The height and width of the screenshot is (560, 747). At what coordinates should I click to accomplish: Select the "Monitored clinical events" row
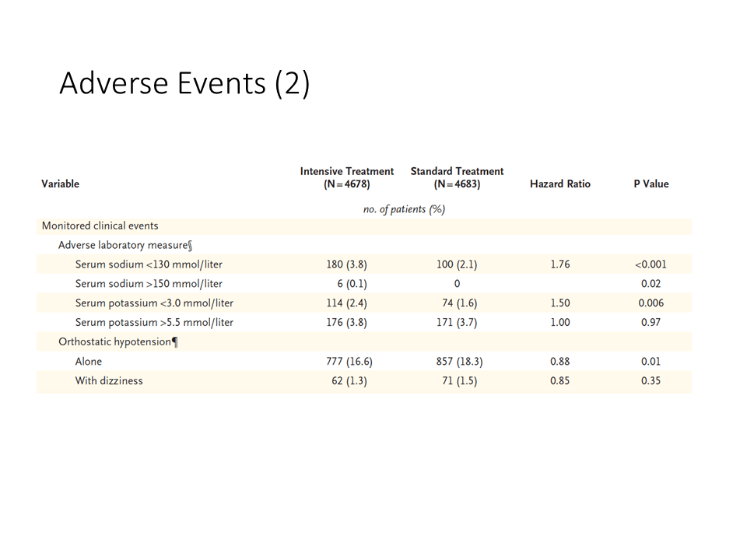tap(364, 226)
